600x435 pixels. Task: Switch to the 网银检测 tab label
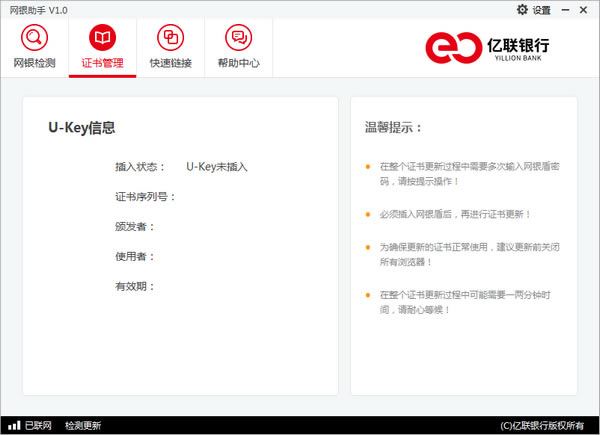click(x=35, y=63)
